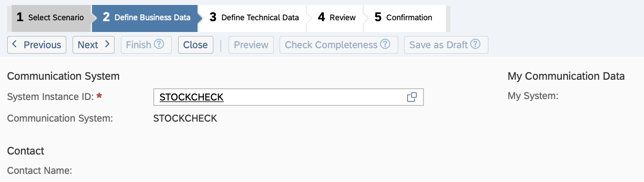644x182 pixels.
Task: Close the wizard with Close button
Action: point(195,45)
